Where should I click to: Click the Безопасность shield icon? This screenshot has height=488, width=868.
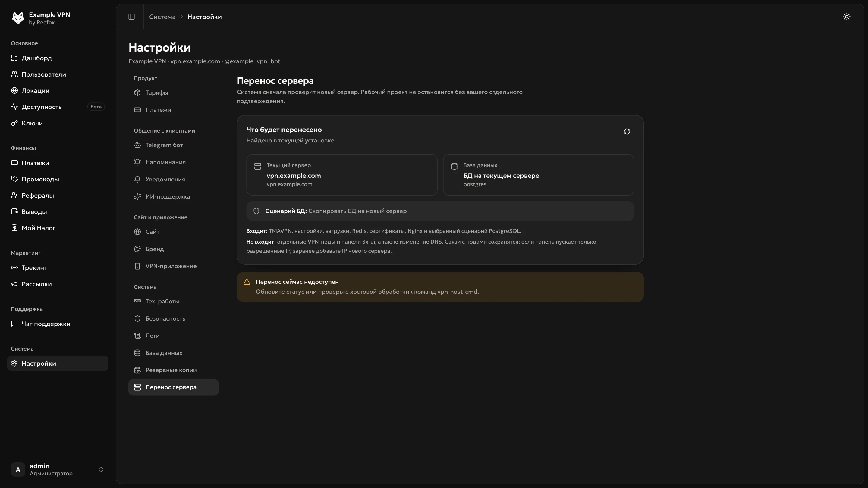tap(137, 319)
